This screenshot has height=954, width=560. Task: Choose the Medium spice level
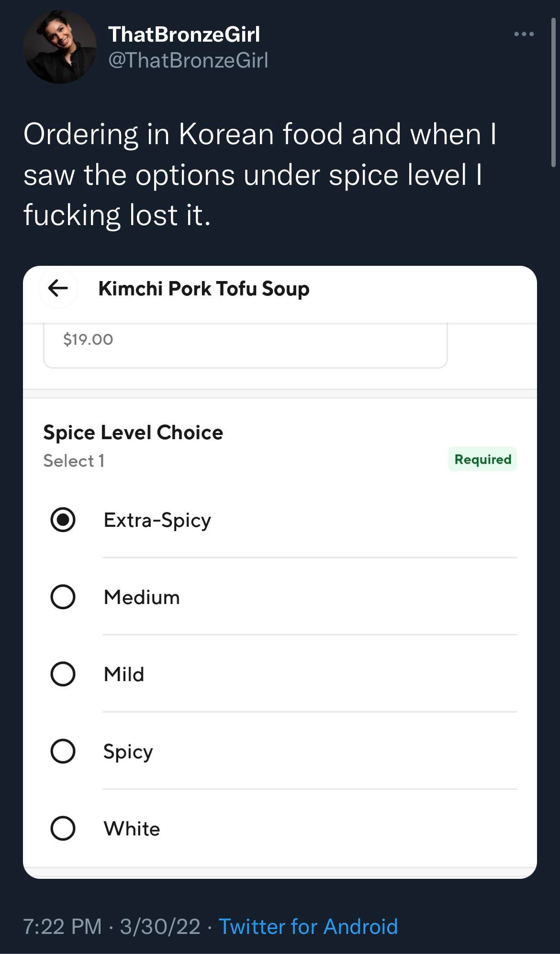(63, 597)
